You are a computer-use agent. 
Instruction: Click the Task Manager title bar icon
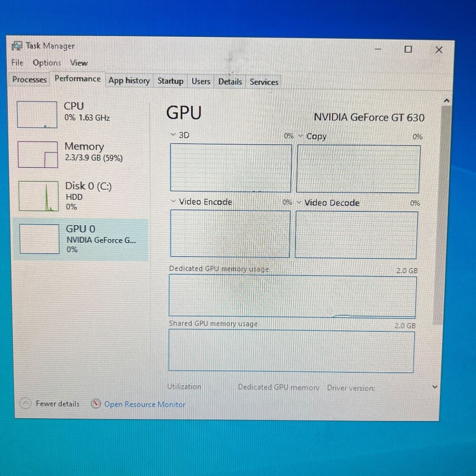click(x=17, y=46)
